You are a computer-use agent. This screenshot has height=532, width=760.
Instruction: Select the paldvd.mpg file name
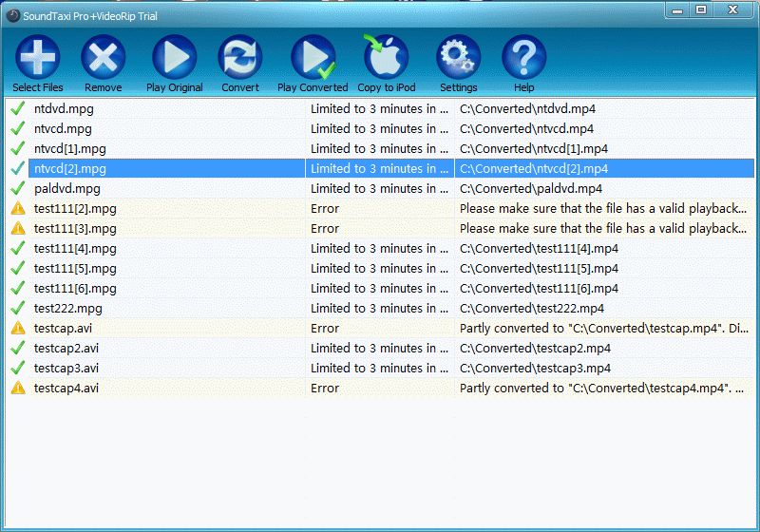(67, 188)
